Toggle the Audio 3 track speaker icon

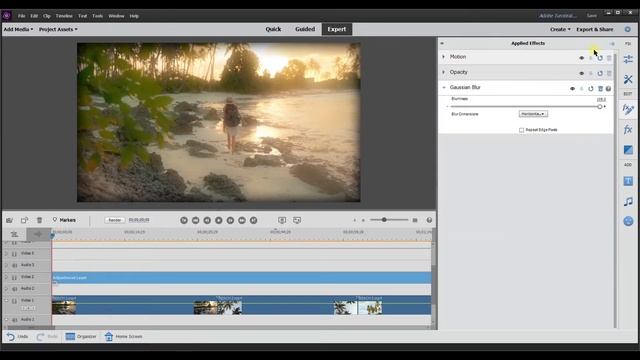tap(14, 265)
